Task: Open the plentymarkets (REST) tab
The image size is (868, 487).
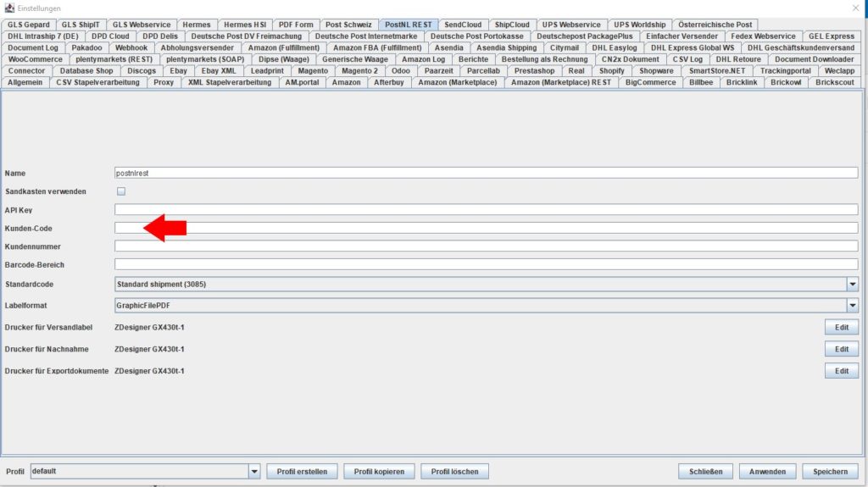Action: (114, 59)
